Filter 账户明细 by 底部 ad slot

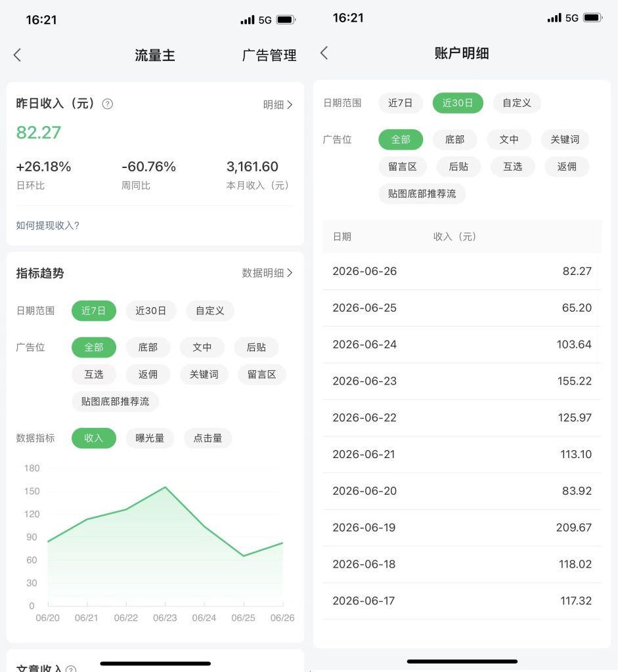(x=454, y=139)
